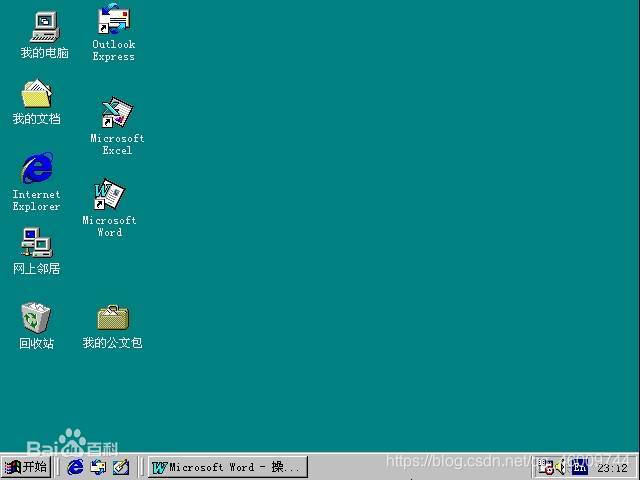Click the Show Desktop quick launch icon
640x480 pixels.
pos(121,467)
